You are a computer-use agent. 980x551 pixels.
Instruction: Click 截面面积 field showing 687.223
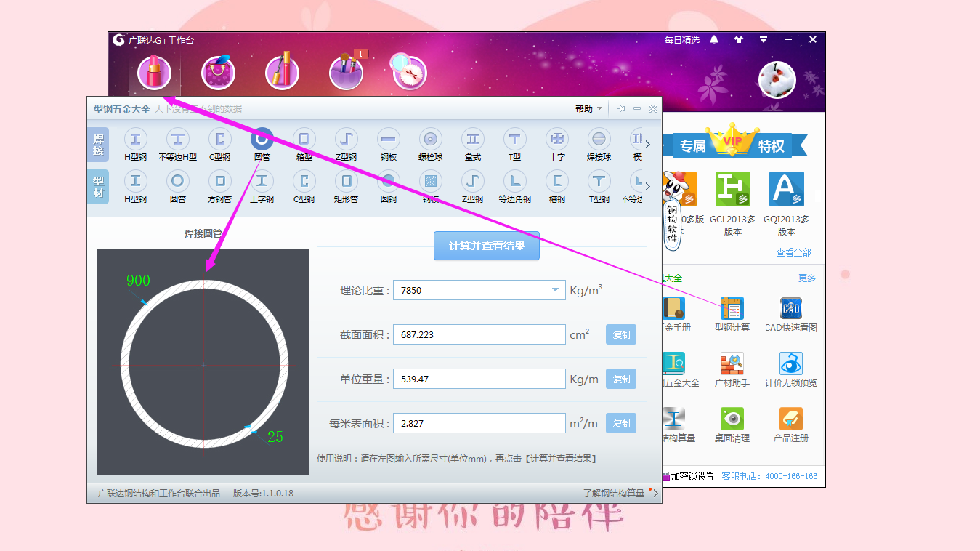(479, 334)
